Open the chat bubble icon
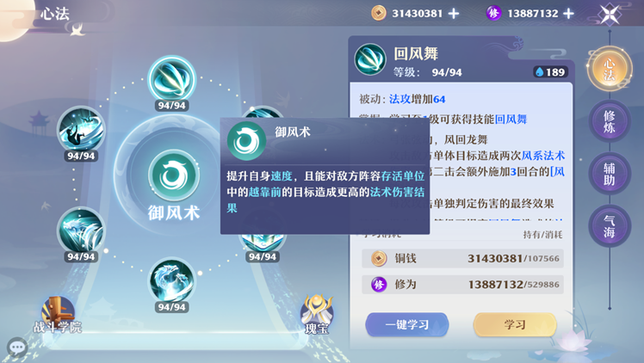644x363 pixels. [17, 348]
